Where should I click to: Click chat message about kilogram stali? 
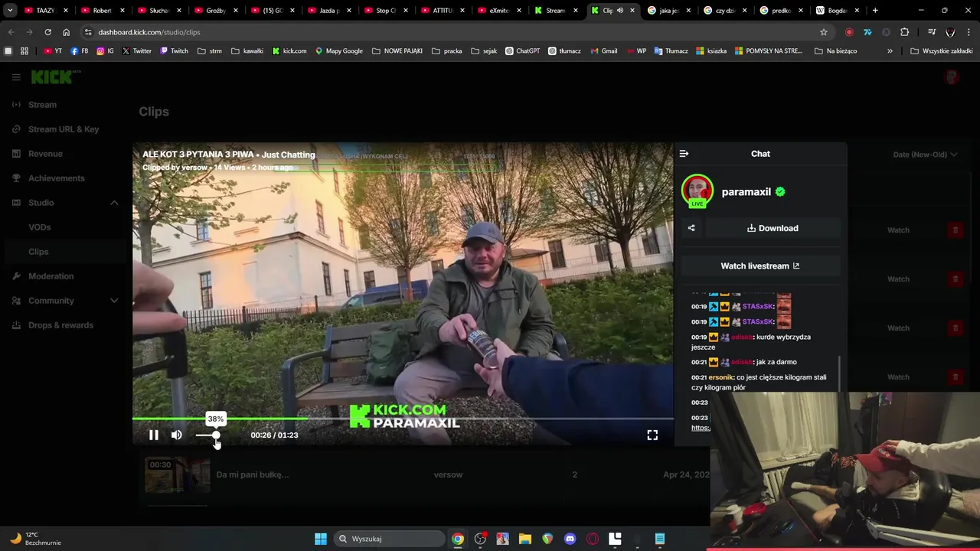(x=758, y=382)
